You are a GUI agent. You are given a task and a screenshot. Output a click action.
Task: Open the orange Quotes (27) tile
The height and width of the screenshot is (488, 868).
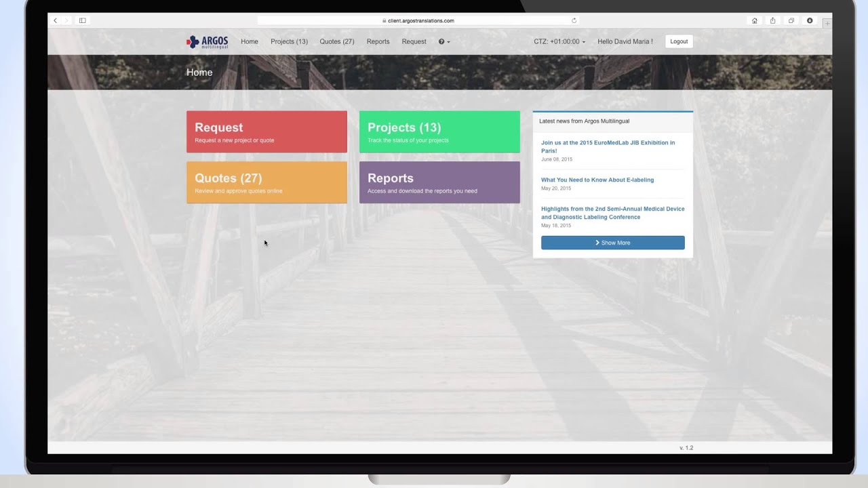click(267, 182)
